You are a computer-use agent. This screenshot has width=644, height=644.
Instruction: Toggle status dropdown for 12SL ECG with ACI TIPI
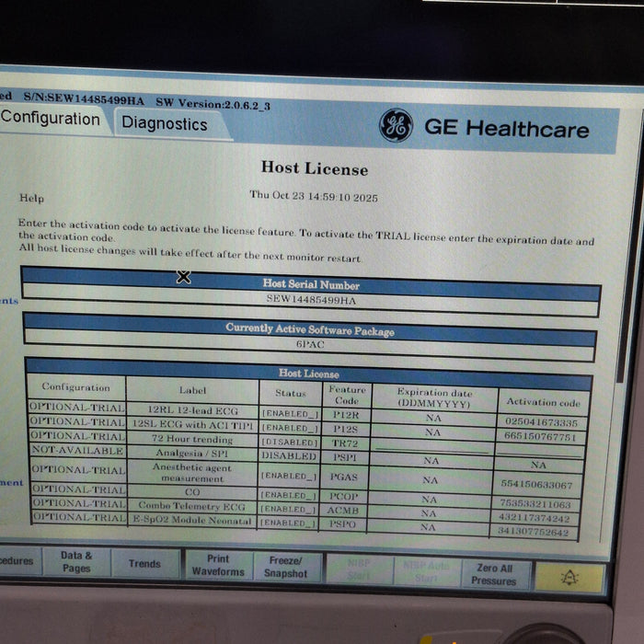pyautogui.click(x=290, y=428)
